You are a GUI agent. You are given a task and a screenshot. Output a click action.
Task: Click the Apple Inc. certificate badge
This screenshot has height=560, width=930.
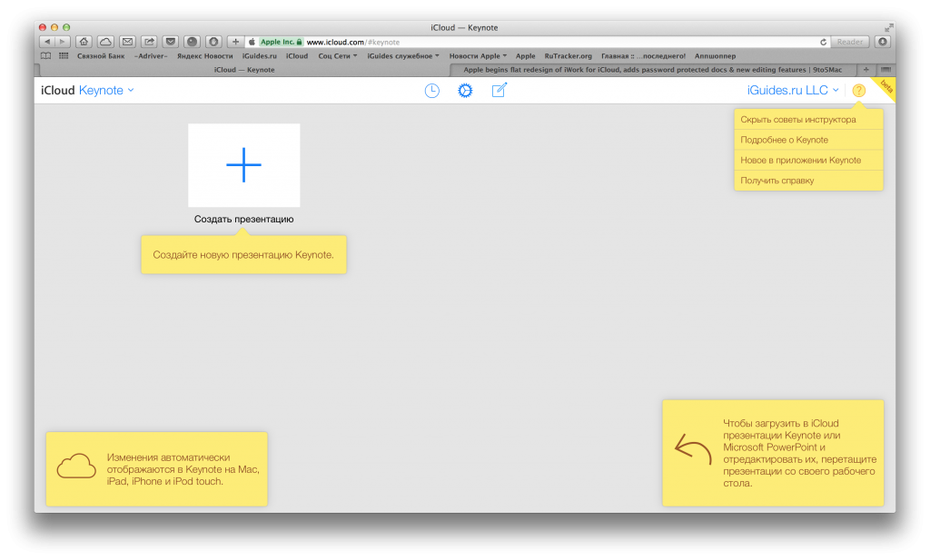pyautogui.click(x=282, y=42)
